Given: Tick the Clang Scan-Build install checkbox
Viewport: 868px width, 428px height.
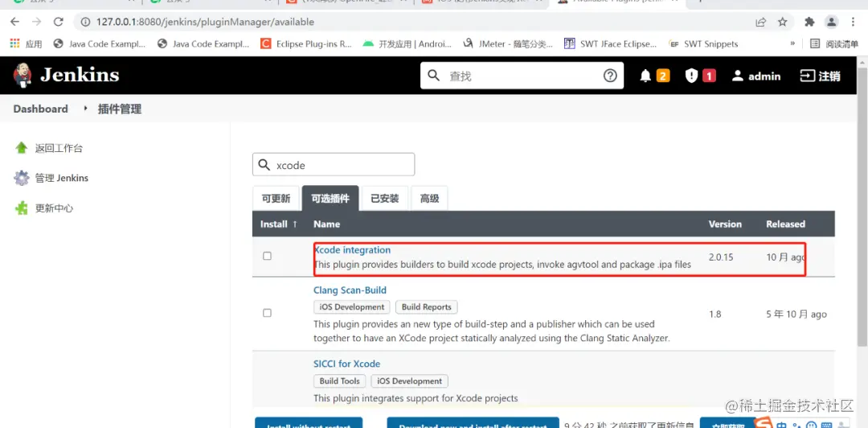Looking at the screenshot, I should pyautogui.click(x=268, y=313).
